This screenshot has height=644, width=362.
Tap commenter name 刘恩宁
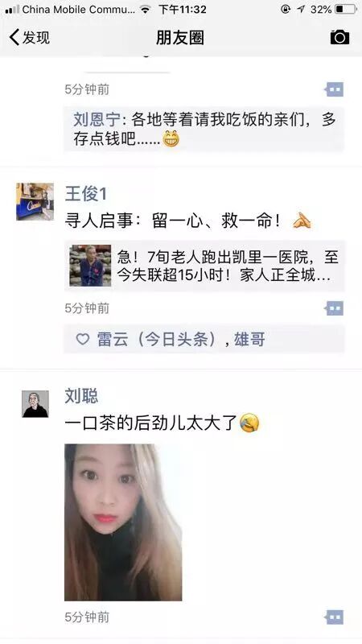97,119
